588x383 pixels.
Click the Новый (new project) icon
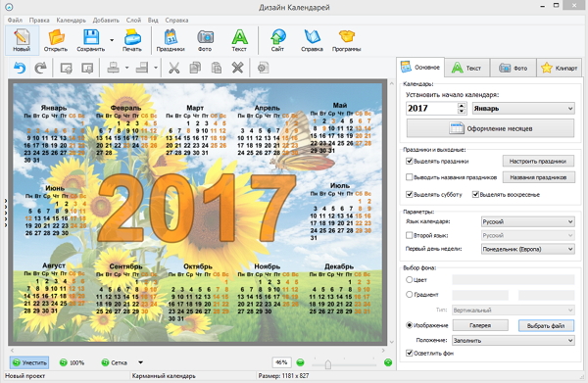22,40
